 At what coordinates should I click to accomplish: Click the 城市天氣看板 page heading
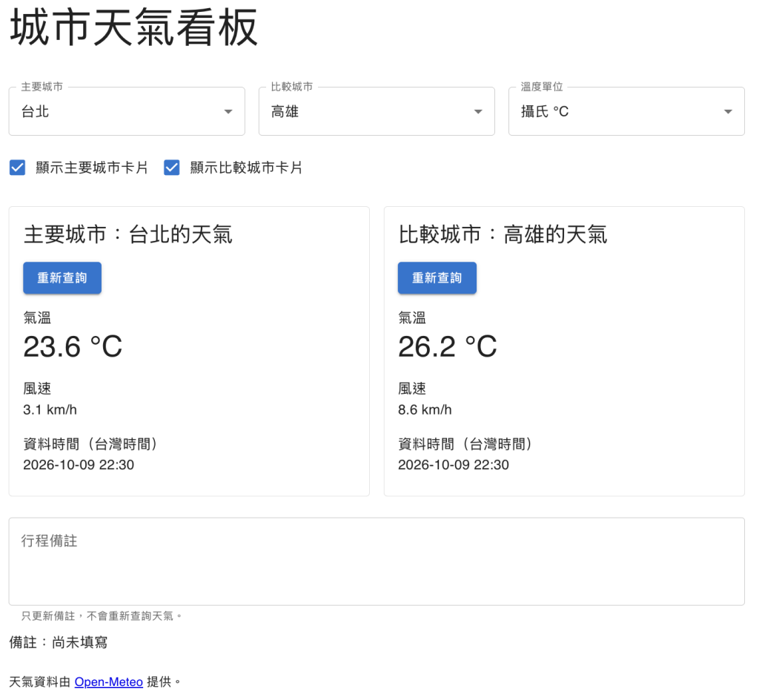(x=133, y=28)
